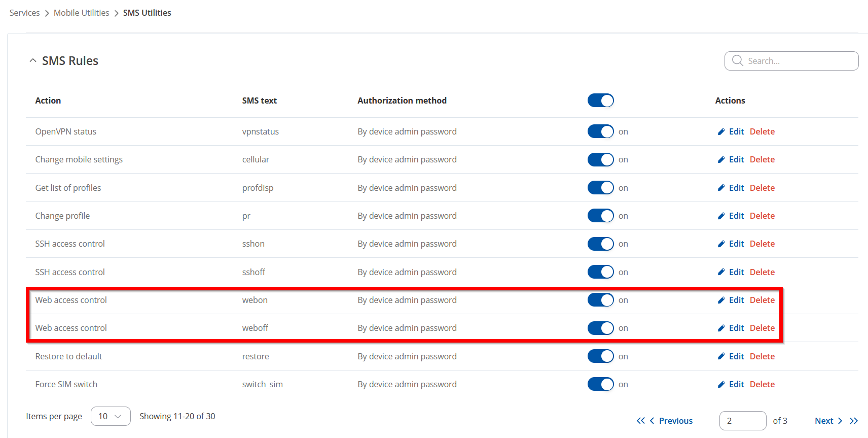Click the search magnifier icon
868x438 pixels.
tap(738, 61)
